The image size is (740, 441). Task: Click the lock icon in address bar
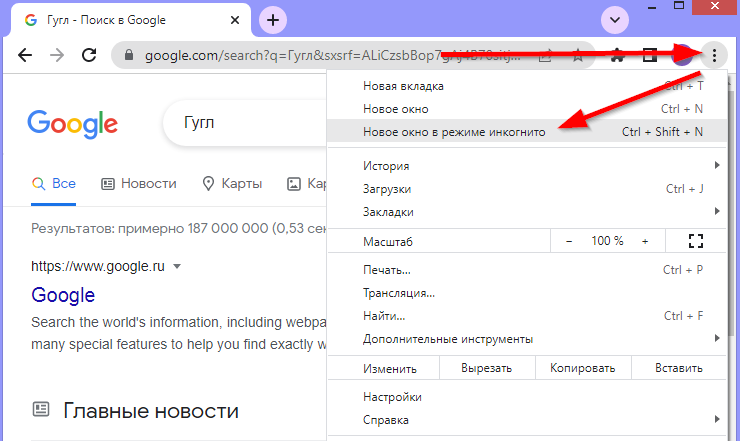pyautogui.click(x=127, y=56)
